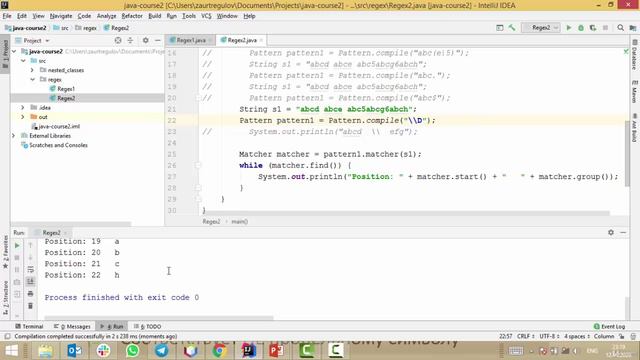Open the Navigate menu

pos(61,16)
